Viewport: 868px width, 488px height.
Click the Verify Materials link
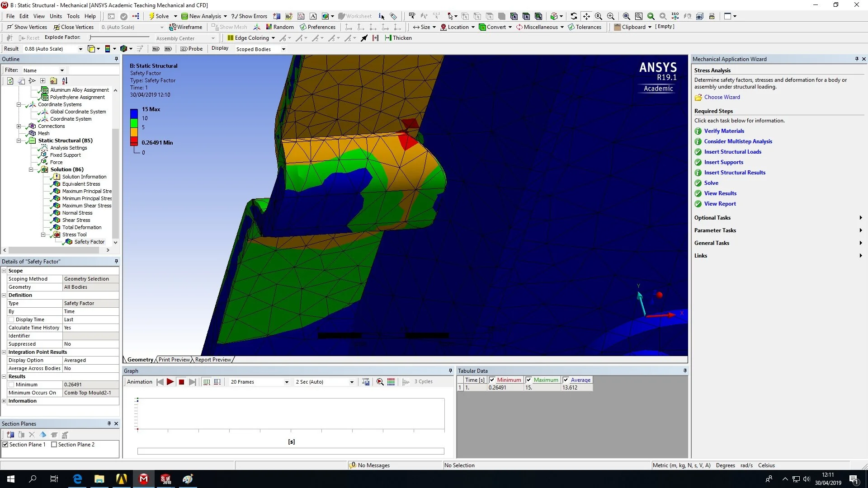pyautogui.click(x=724, y=131)
